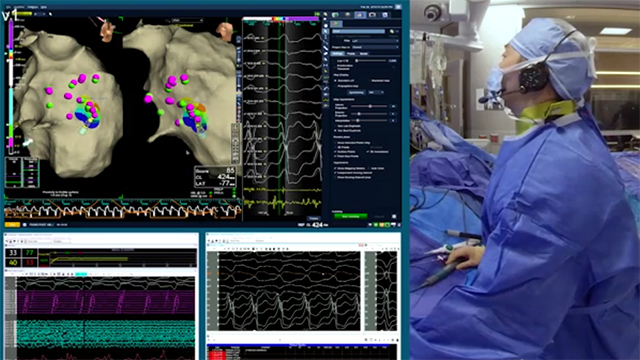Open the Project Map on dropdown

[x=375, y=47]
